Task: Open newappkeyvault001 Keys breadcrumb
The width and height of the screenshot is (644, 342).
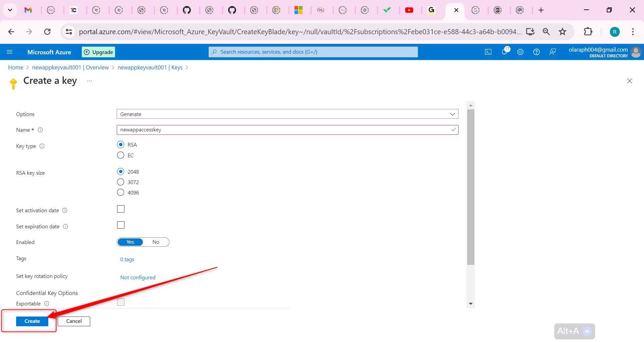Action: (x=150, y=67)
